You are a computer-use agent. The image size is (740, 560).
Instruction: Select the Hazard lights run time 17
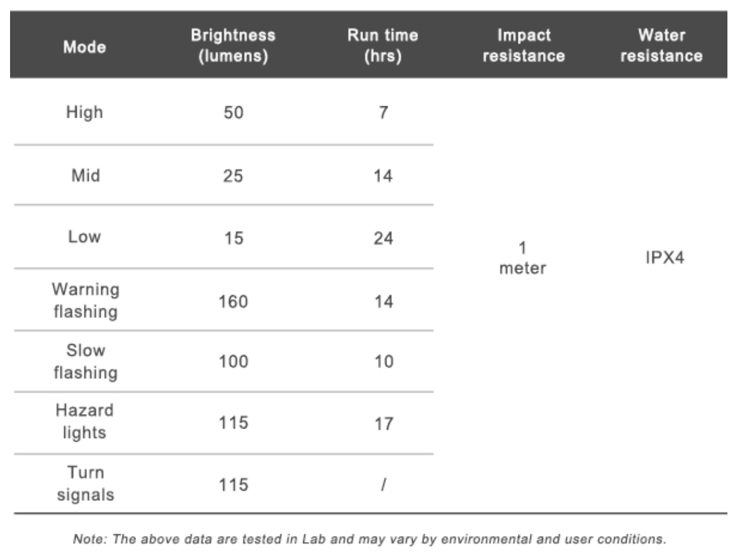tap(383, 424)
